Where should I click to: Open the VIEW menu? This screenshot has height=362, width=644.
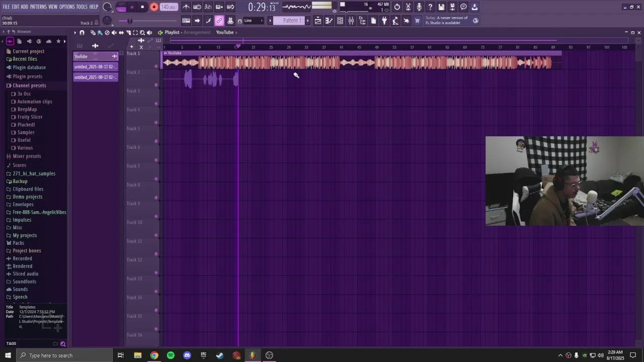point(53,7)
